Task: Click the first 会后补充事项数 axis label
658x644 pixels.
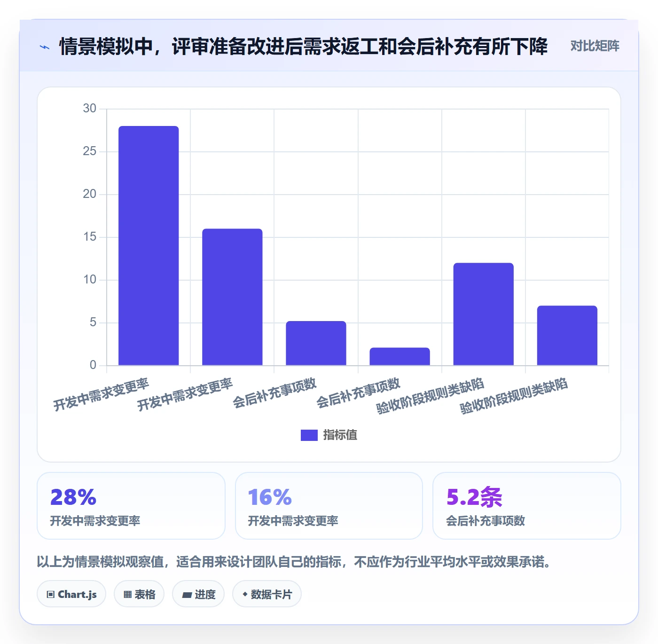Action: (275, 392)
